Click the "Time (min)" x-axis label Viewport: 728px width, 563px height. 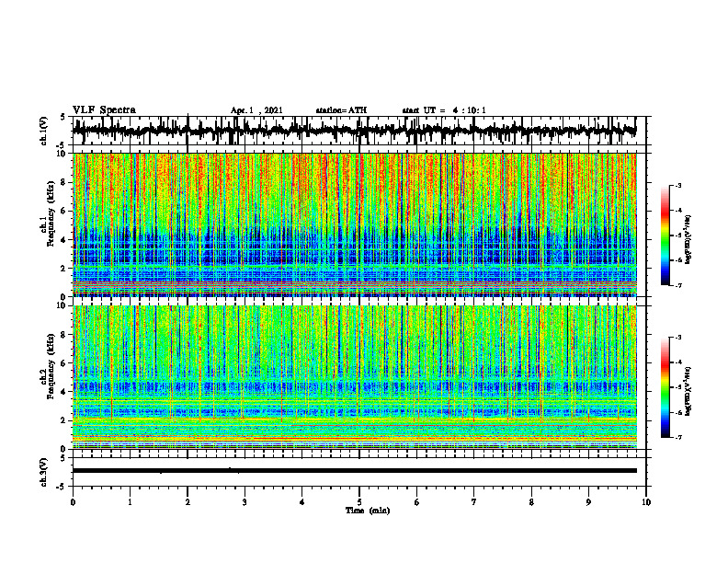coord(368,511)
